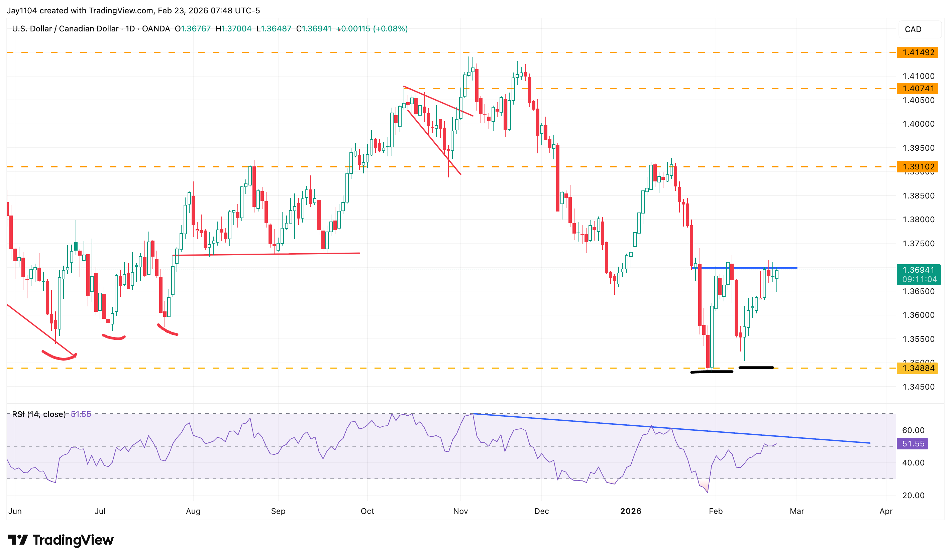Screen dimensions: 951x560
Task: Expand the RSI value 51.55 readout
Action: click(x=81, y=414)
